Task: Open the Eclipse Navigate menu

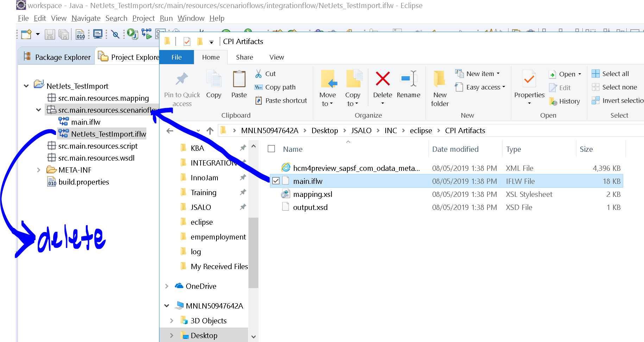Action: point(86,18)
